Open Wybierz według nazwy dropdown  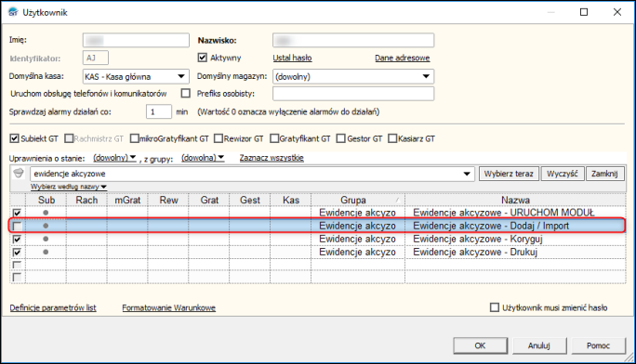tap(69, 187)
